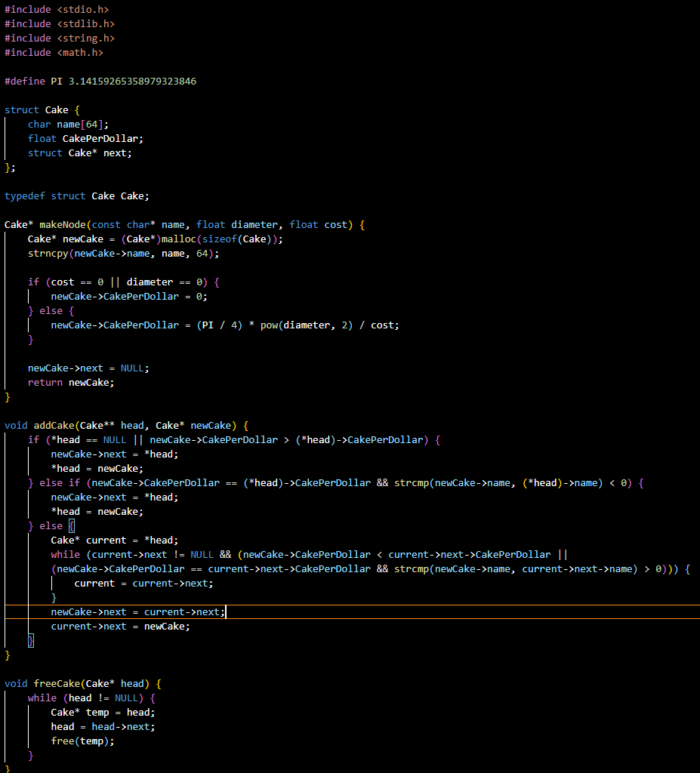Click the free(temp) statement

[72, 741]
